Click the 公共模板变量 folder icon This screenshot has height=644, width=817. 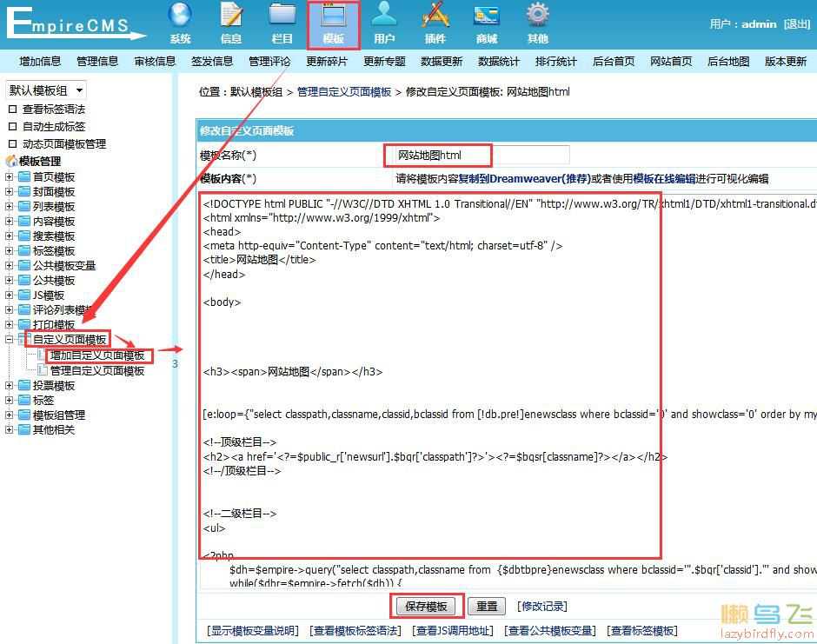pos(24,265)
